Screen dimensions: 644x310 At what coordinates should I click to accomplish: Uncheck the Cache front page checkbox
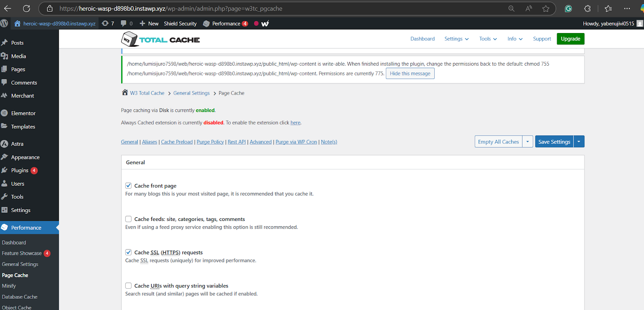click(128, 185)
